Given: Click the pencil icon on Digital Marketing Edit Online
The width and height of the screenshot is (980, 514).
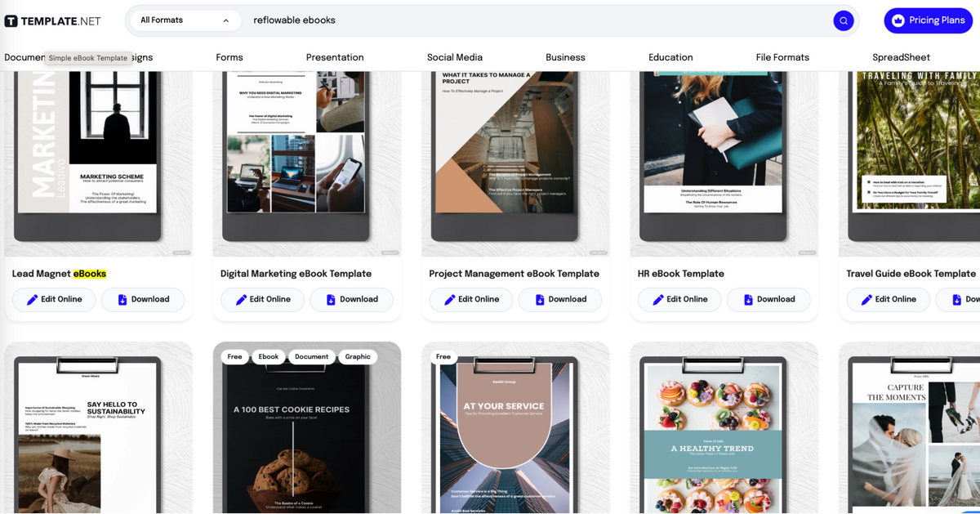Looking at the screenshot, I should (240, 300).
